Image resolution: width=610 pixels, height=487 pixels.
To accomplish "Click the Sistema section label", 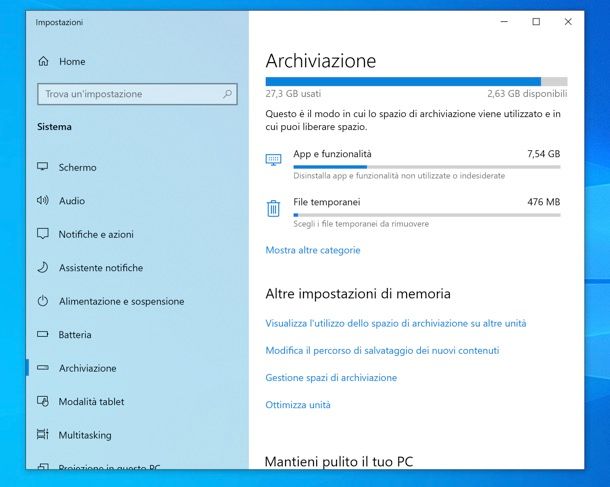I will 54,127.
